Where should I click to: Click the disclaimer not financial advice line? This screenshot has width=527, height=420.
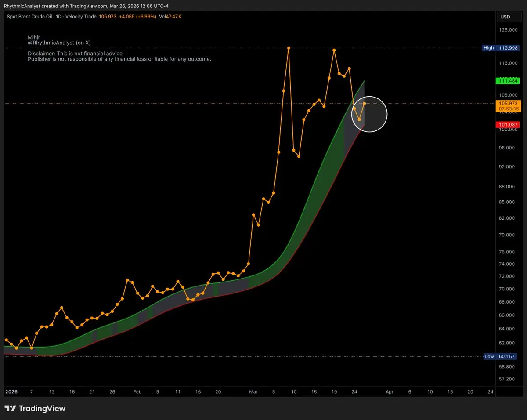(75, 54)
